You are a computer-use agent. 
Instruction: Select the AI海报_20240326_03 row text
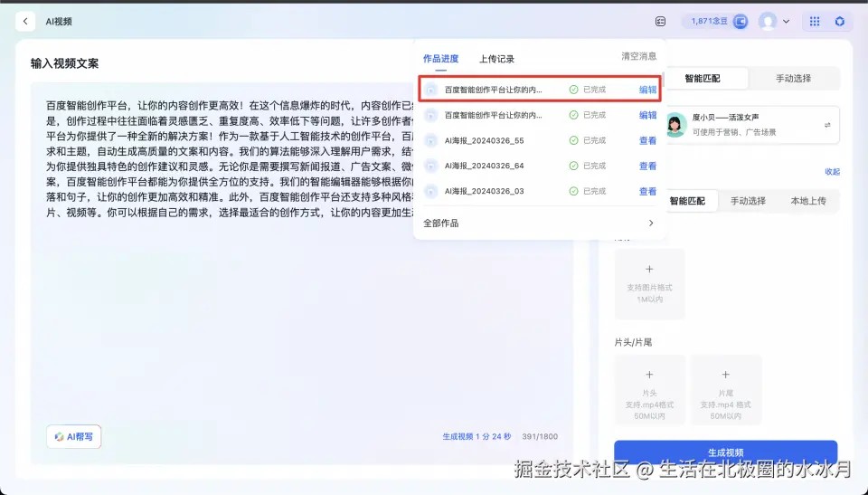point(484,191)
